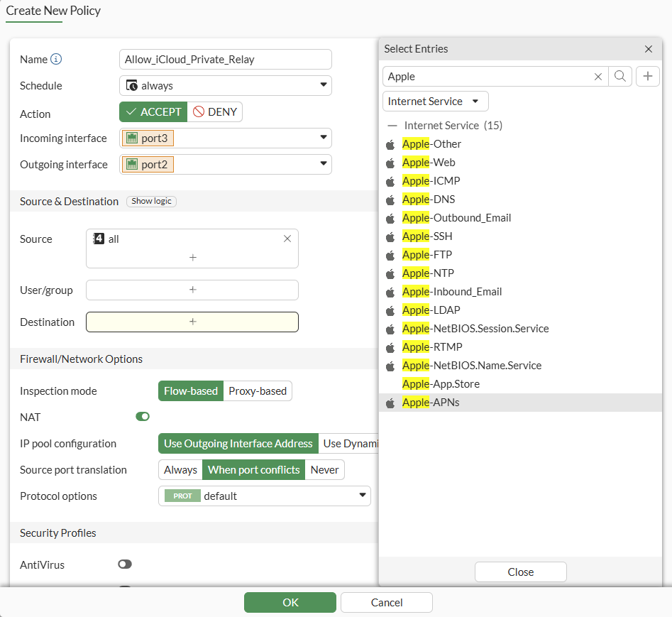Collapse the Internet Service (15) group

pyautogui.click(x=392, y=126)
